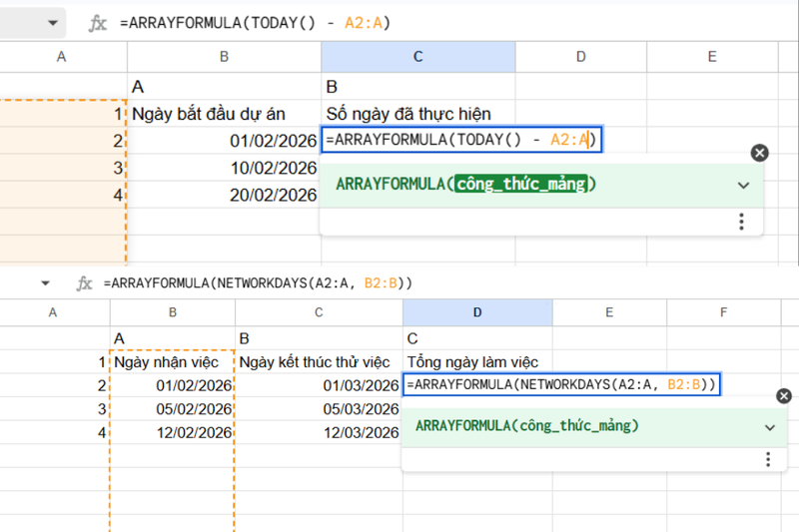Click the cell editor with the TODAY() formula
Viewport: 799px width, 532px height.
pos(461,140)
